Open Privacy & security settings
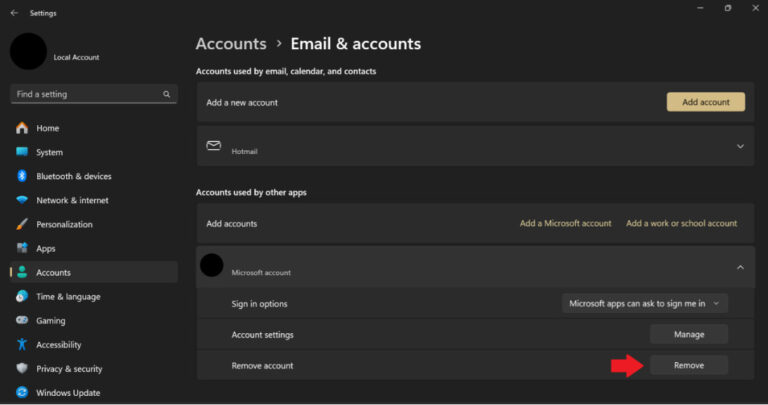This screenshot has height=405, width=768. [x=94, y=368]
